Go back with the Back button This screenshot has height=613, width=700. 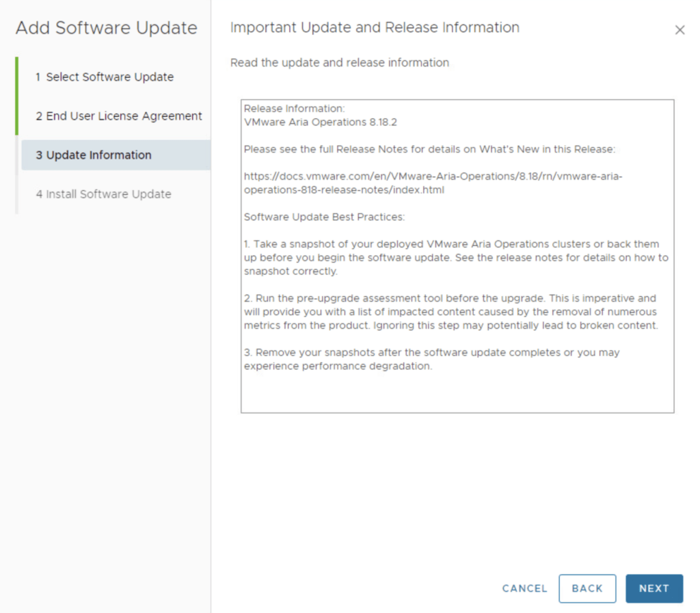pos(587,588)
